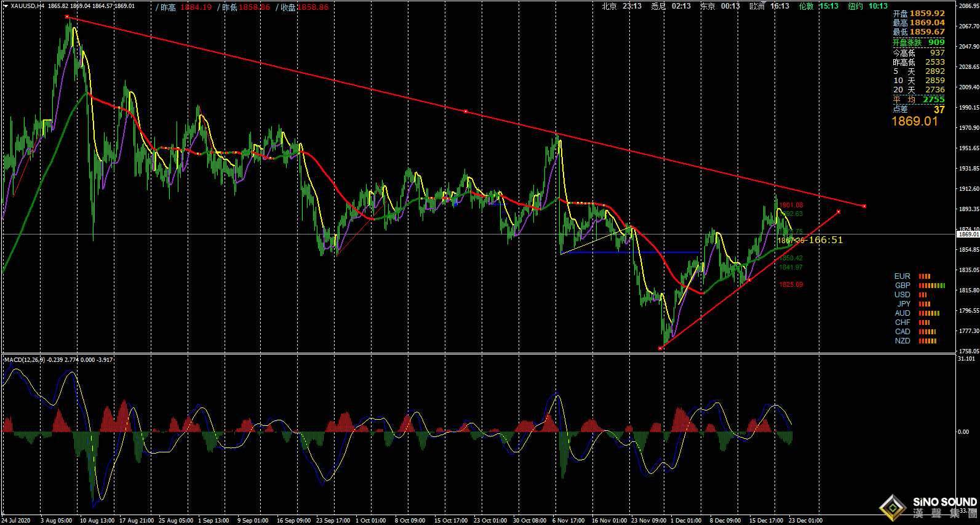Select the descending trendline's top-left anchor point
980x525 pixels.
coord(67,17)
